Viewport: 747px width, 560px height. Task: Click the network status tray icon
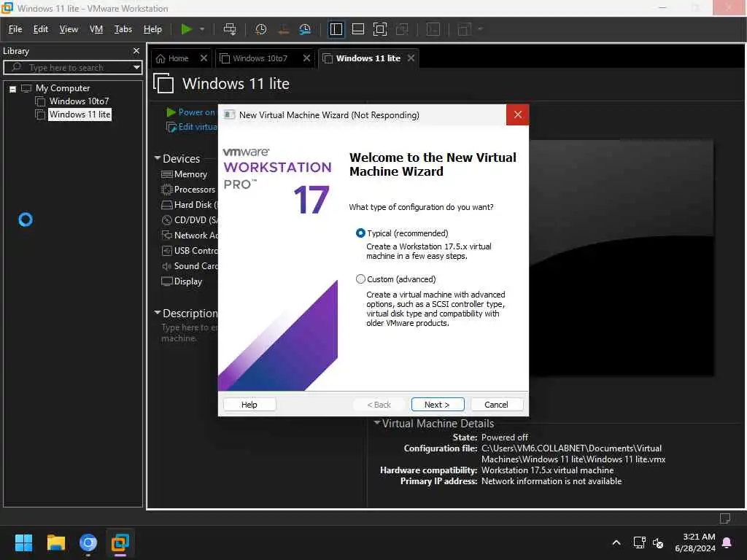pos(639,542)
